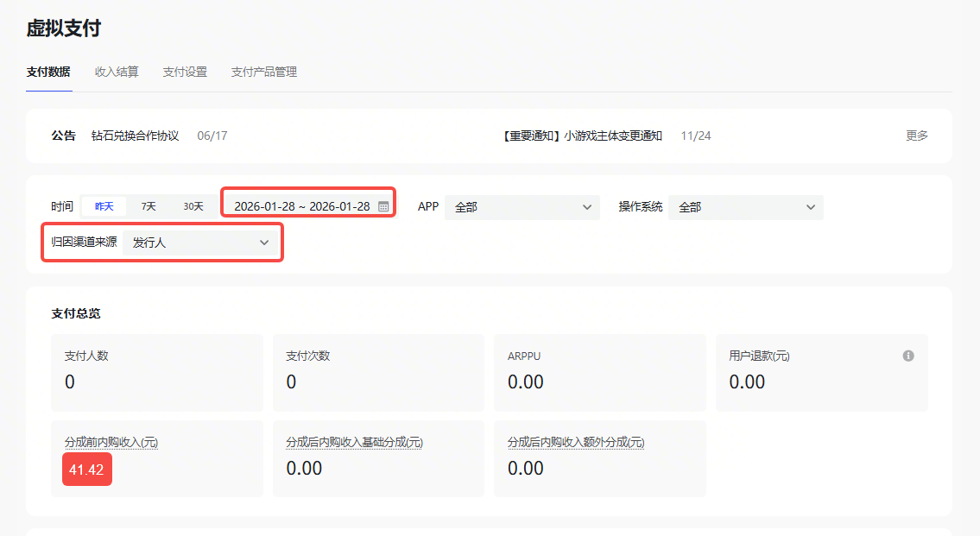Click the date range input field
The image size is (980, 536).
[x=301, y=206]
